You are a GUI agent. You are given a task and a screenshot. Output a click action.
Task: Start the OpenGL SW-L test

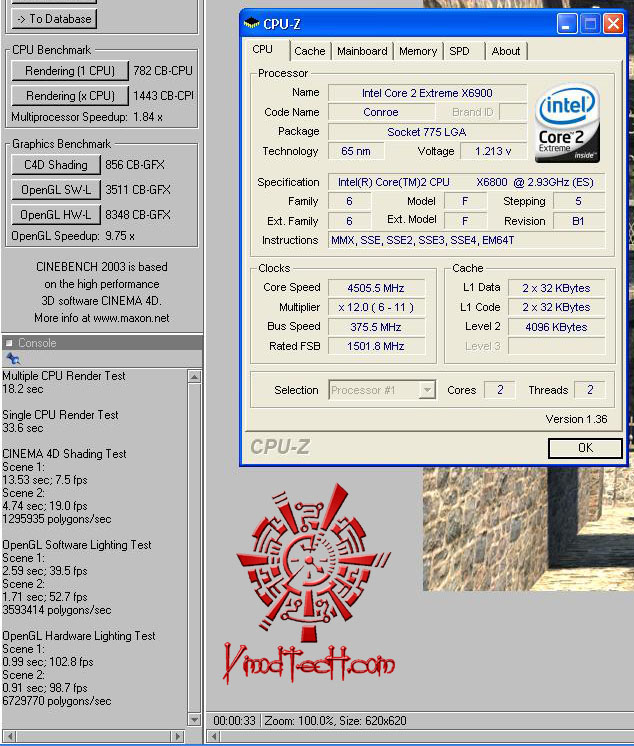[x=56, y=190]
